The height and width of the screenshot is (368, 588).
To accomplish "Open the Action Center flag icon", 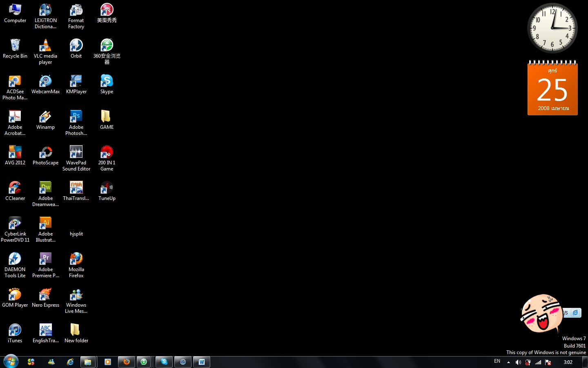I will point(548,362).
